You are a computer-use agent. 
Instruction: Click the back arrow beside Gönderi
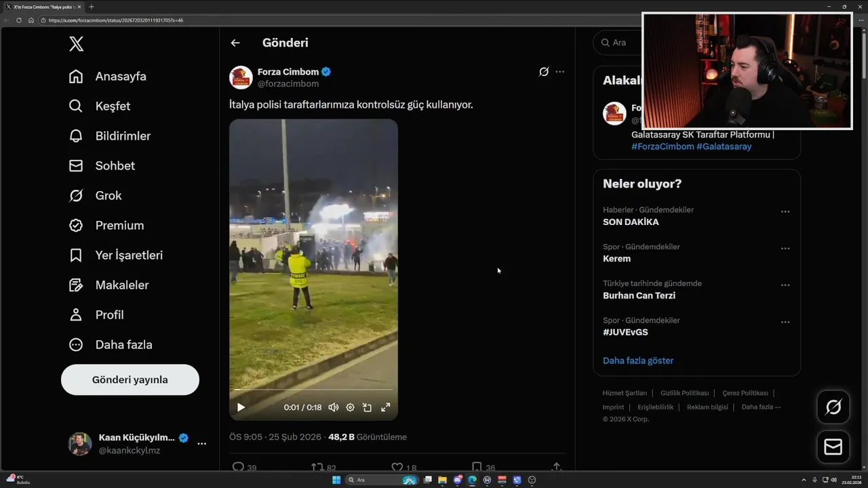point(235,43)
